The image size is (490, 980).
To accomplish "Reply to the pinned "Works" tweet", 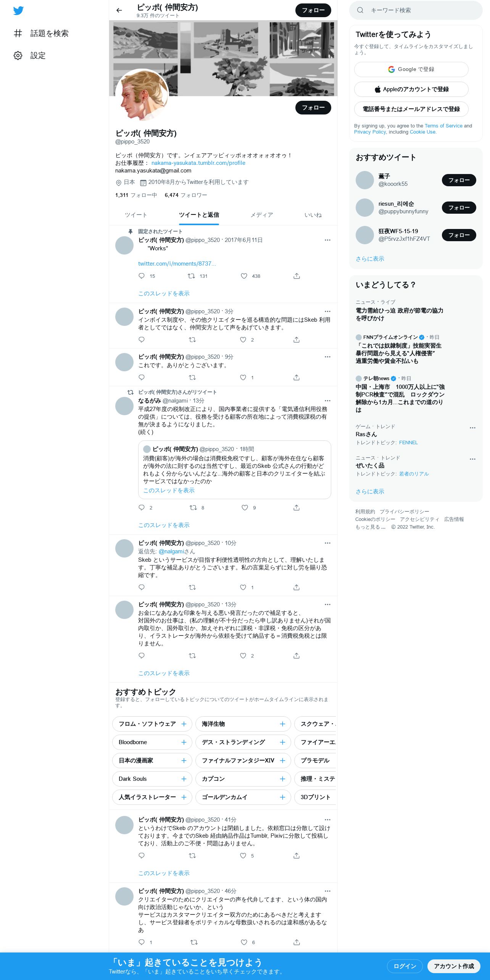I will [142, 276].
